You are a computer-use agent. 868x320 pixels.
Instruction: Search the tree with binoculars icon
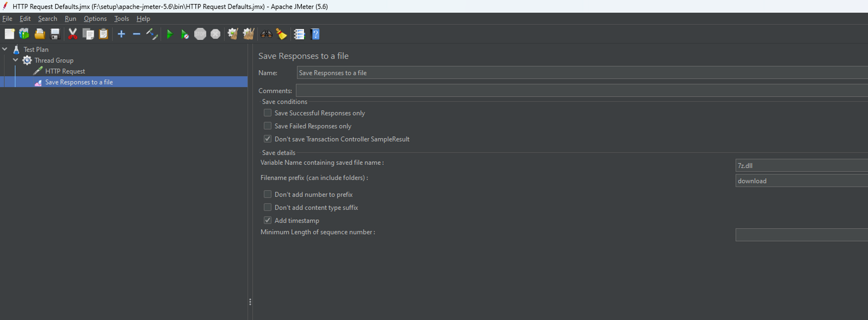point(266,34)
